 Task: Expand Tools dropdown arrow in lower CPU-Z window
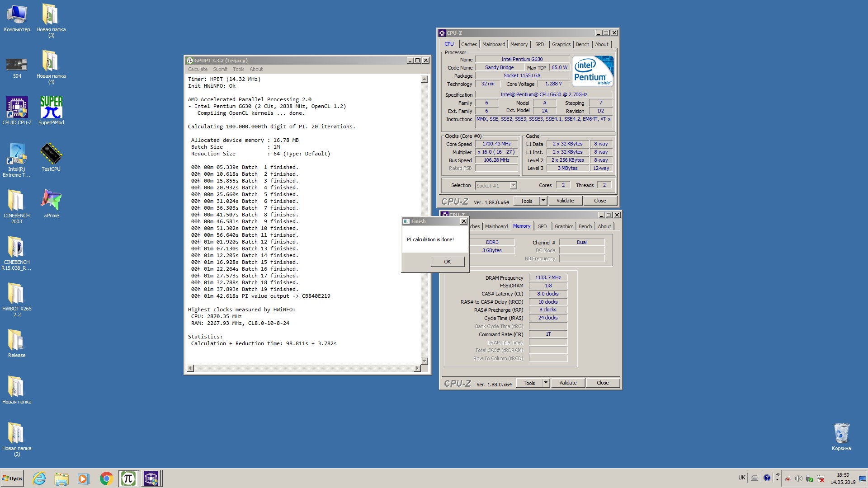[x=546, y=383]
